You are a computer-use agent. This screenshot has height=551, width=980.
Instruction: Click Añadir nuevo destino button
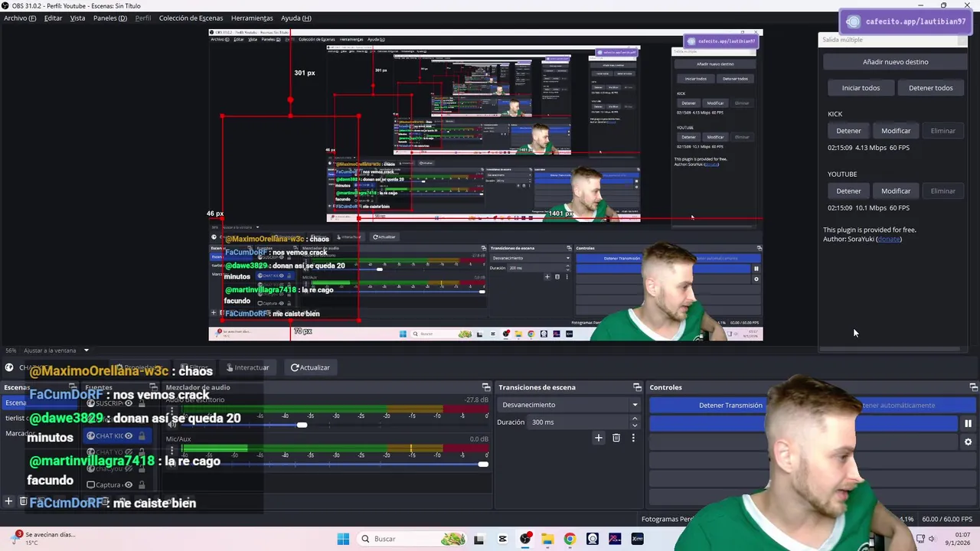[x=895, y=62]
